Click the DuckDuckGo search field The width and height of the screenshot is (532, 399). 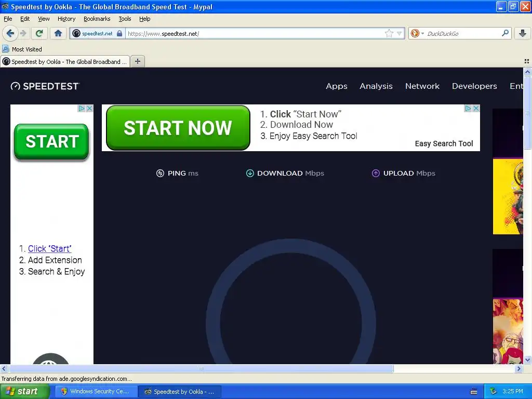463,33
